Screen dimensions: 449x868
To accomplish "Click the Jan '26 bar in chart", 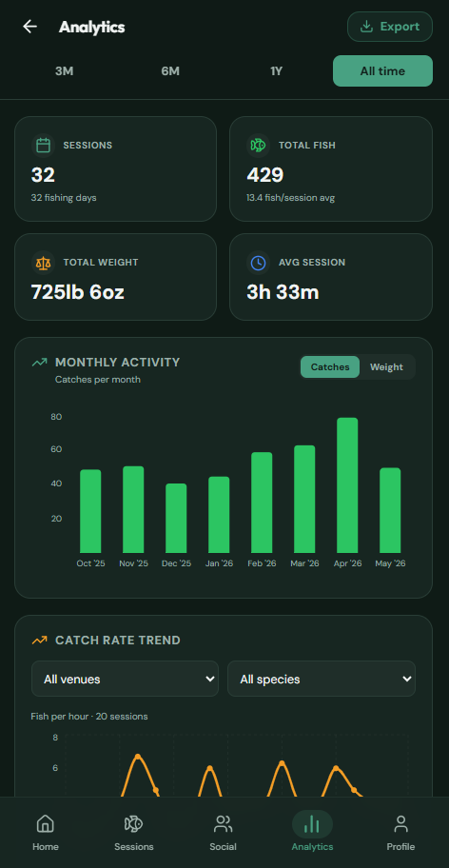I will [219, 515].
